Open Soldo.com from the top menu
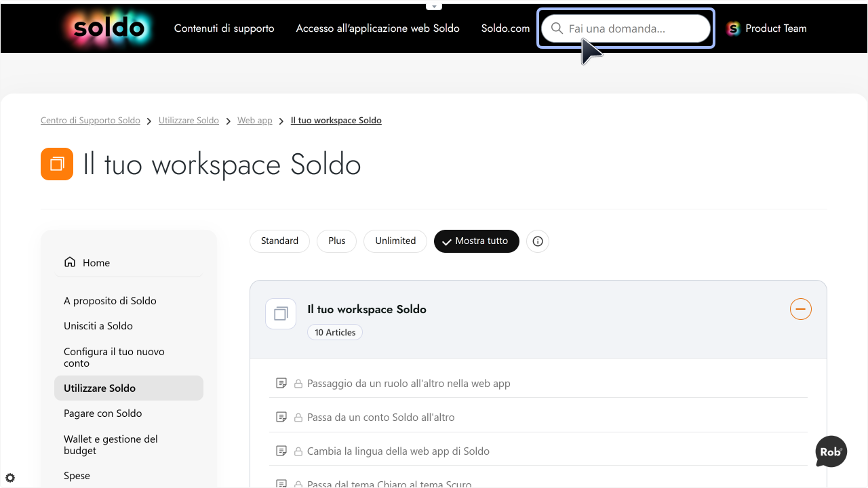 click(x=506, y=28)
